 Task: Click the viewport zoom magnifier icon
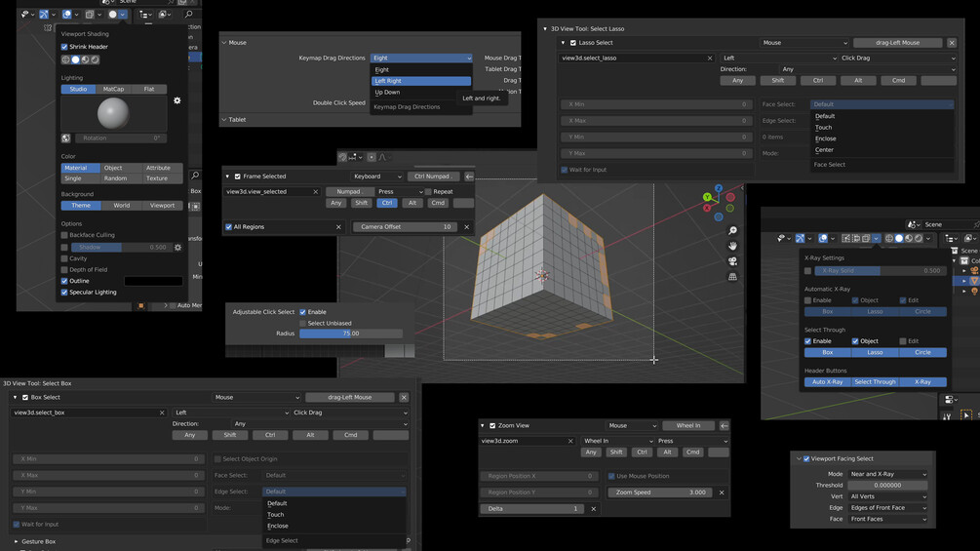[732, 230]
